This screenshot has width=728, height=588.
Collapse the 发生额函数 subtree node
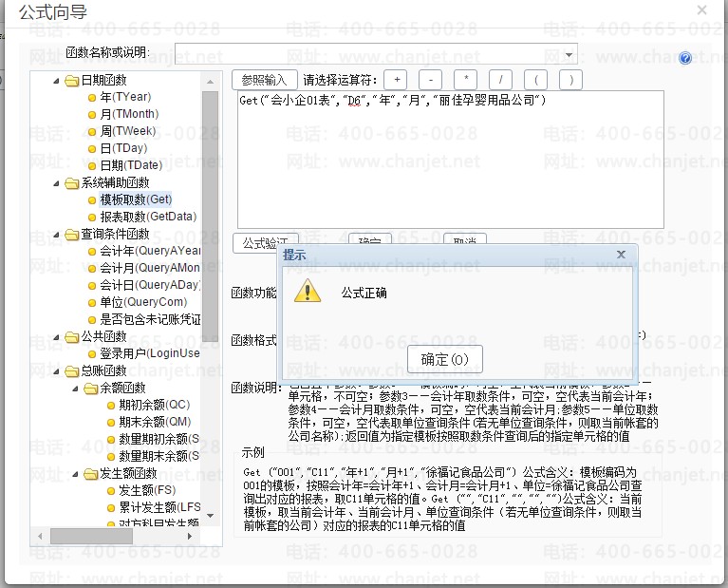[75, 474]
